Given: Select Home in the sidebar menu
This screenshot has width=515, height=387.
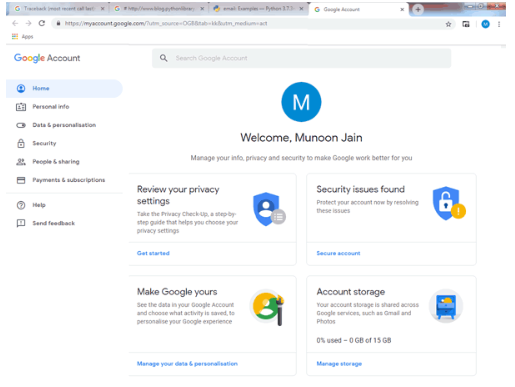Looking at the screenshot, I should [x=64, y=88].
